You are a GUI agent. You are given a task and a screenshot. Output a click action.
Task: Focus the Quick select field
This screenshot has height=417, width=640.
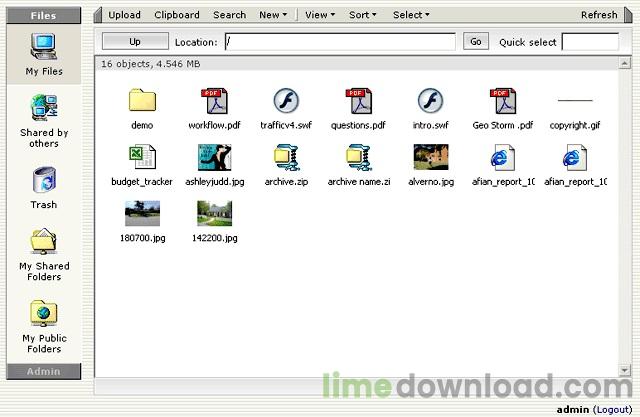[590, 42]
